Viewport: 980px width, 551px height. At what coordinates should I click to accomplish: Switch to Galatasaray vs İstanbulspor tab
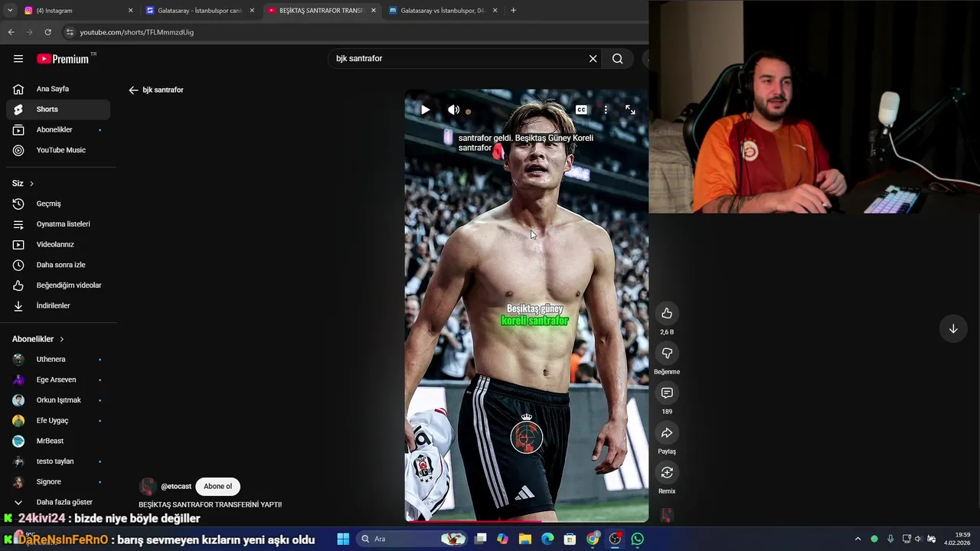click(443, 11)
